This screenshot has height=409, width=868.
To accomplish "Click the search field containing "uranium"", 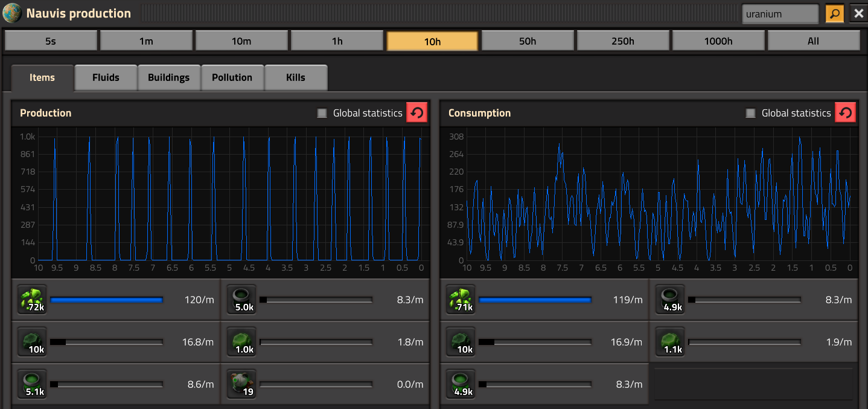I will pos(779,13).
